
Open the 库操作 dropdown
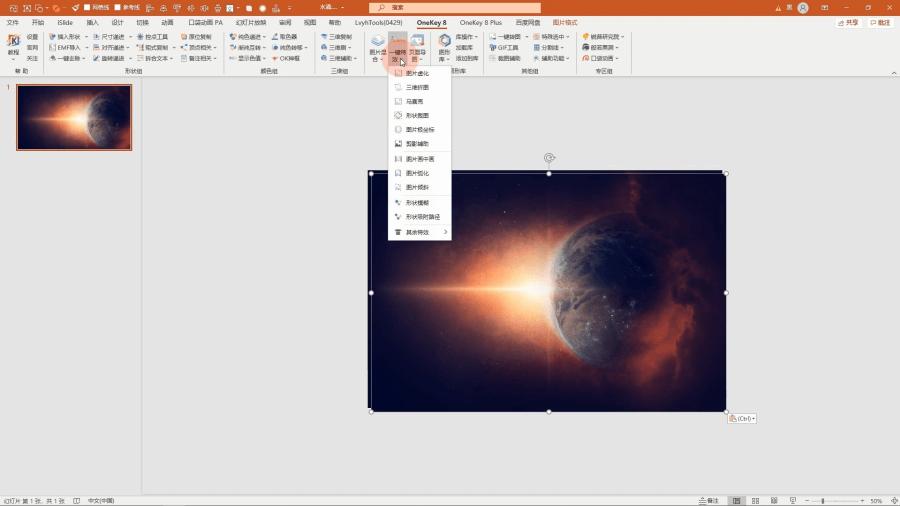click(467, 37)
